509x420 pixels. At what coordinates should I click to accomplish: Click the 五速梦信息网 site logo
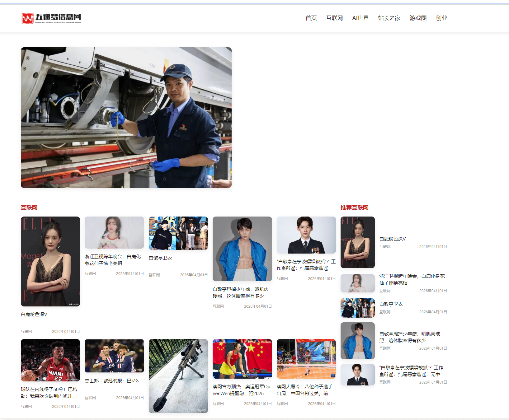pos(51,18)
